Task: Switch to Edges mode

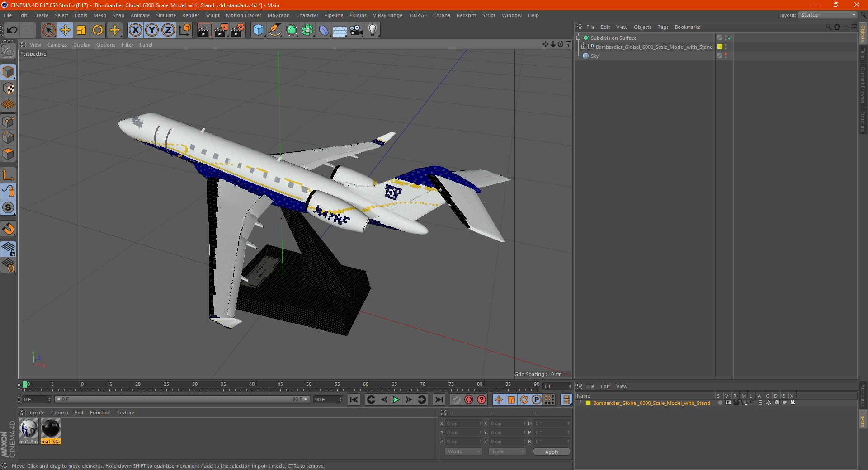Action: (x=9, y=138)
